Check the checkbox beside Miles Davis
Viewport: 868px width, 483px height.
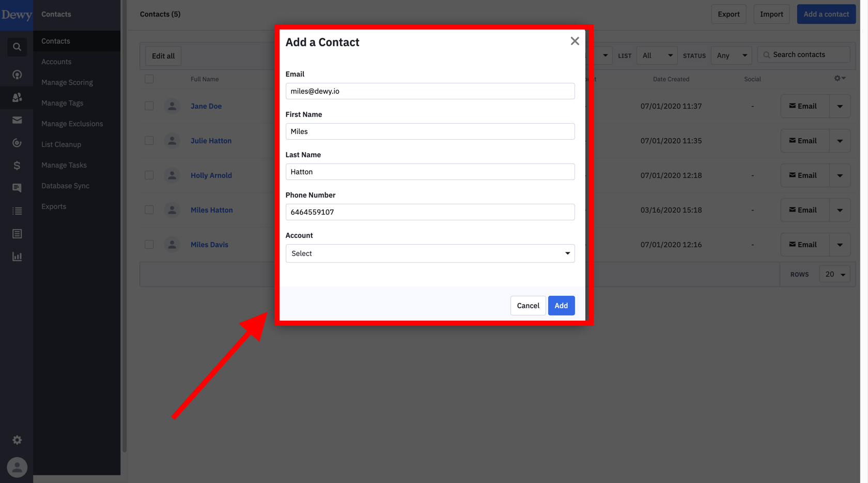[149, 244]
